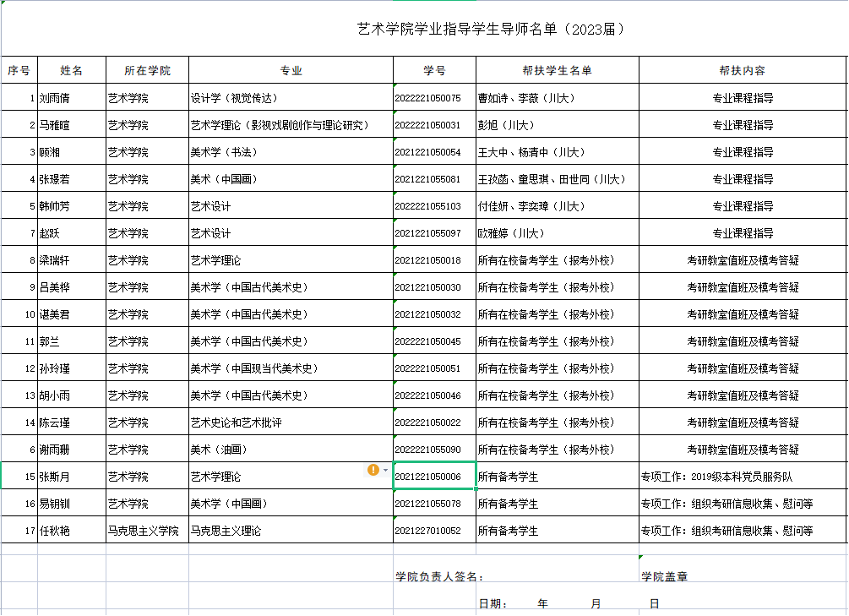Click student ID cell 2022221050075
Screen dimensions: 849x616
[434, 98]
